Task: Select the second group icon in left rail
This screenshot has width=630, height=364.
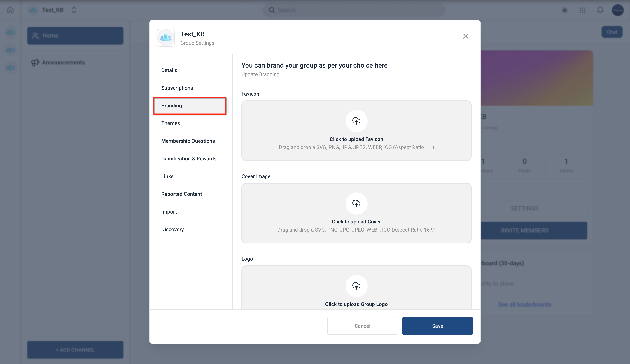Action: (x=10, y=50)
